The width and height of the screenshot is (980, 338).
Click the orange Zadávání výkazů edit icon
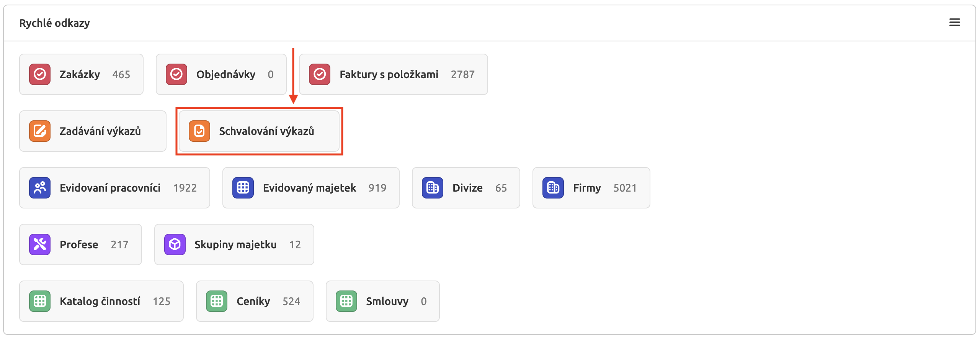(40, 131)
